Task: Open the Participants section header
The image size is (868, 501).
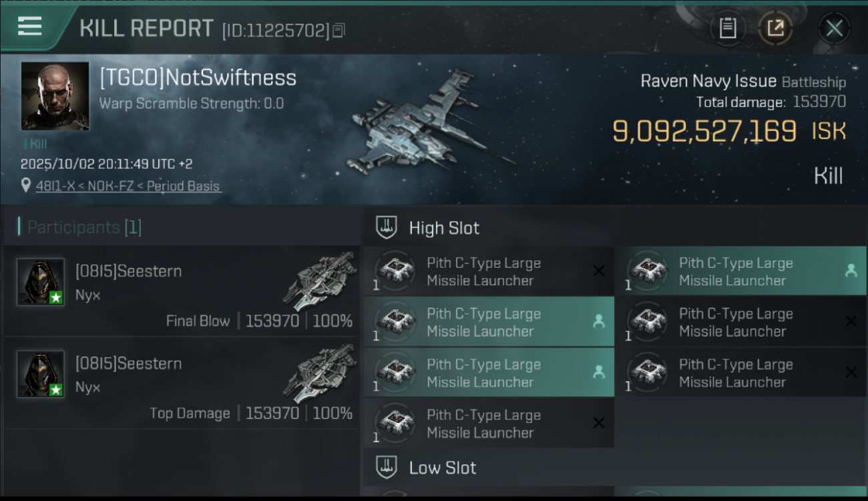Action: point(84,227)
